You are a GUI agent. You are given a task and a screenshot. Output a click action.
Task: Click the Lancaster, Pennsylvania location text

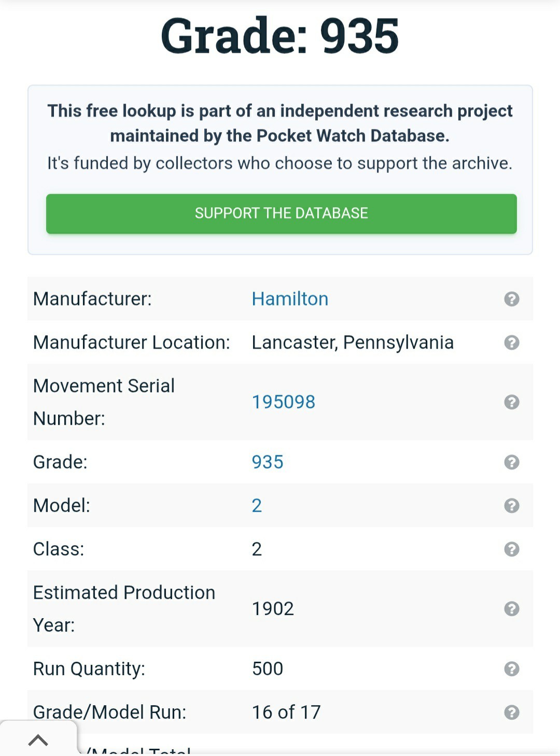pos(353,343)
